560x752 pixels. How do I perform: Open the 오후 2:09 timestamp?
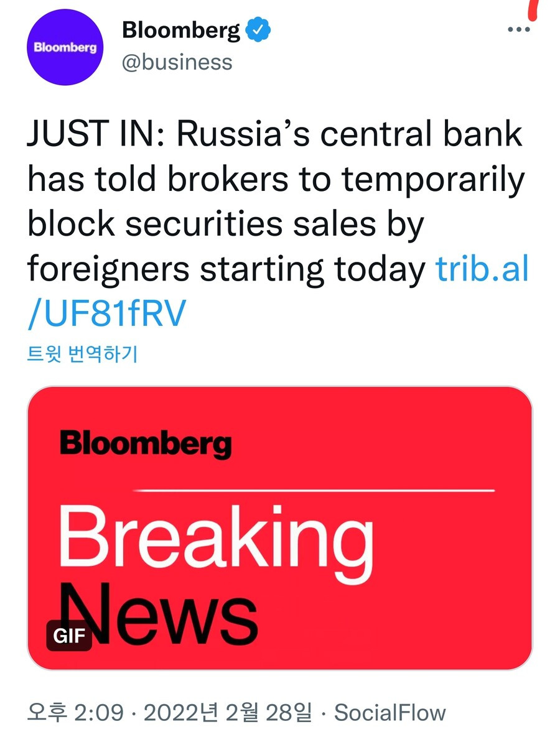coord(75,713)
